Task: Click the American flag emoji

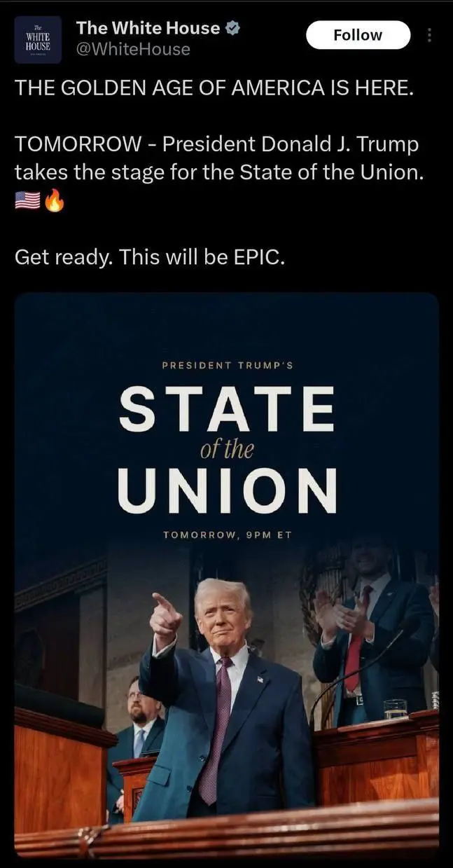Action: pos(27,202)
